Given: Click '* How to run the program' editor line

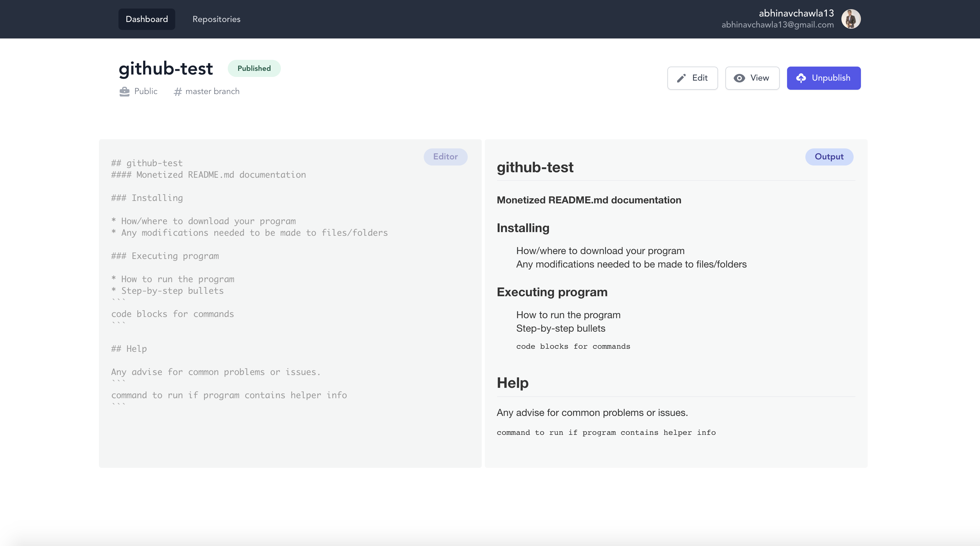Looking at the screenshot, I should click(x=173, y=279).
